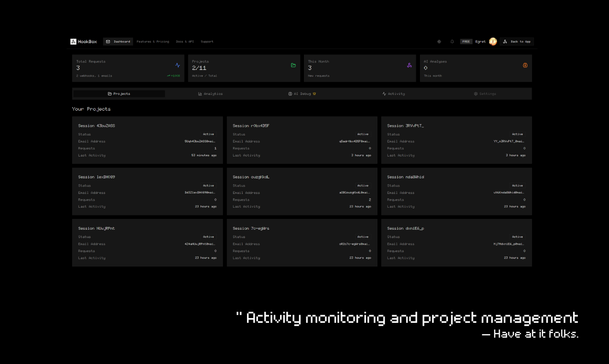Switch to the Analytics tab

[211, 94]
